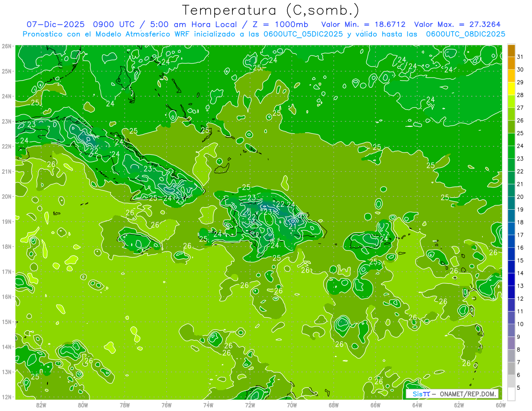Click the legend scale value 14
Image resolution: width=532 pixels, height=411 pixels.
point(520,273)
